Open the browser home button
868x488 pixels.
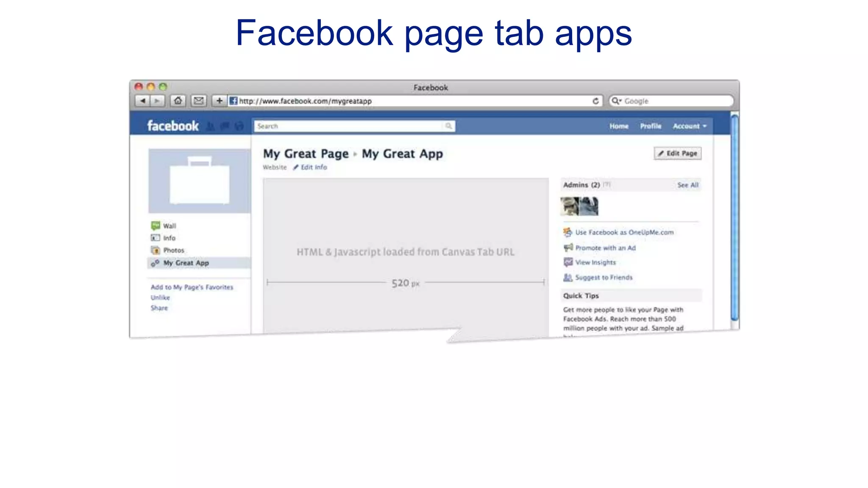coord(178,101)
